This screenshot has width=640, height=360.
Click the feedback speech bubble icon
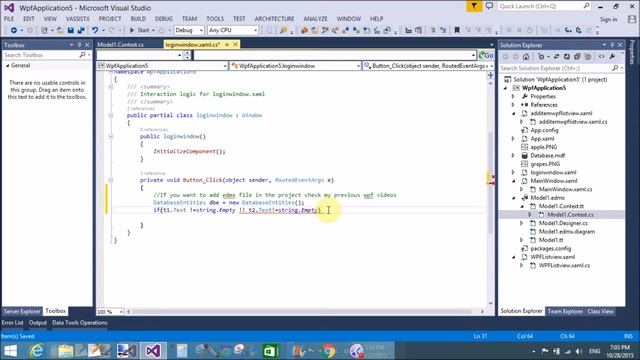[489, 6]
